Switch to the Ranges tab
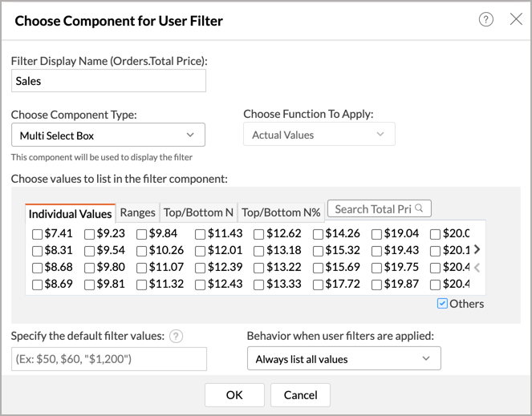Screen dimensions: 532x416 [x=137, y=212]
